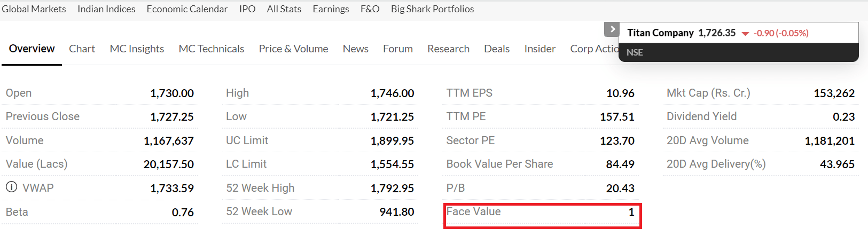Open the Earnings menu item

pos(331,9)
